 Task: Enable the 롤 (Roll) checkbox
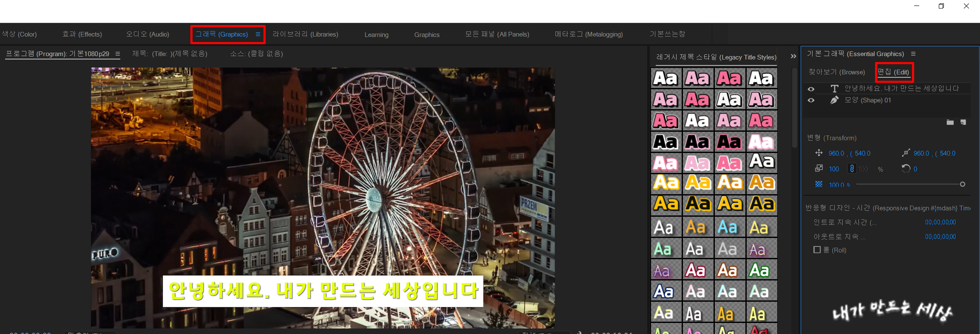point(817,250)
